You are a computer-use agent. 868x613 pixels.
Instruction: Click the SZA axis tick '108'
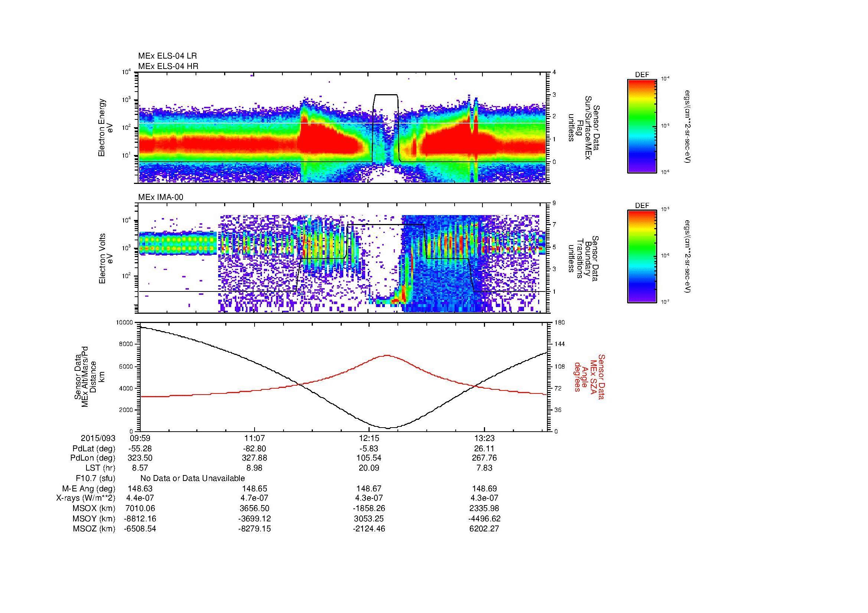pos(560,366)
